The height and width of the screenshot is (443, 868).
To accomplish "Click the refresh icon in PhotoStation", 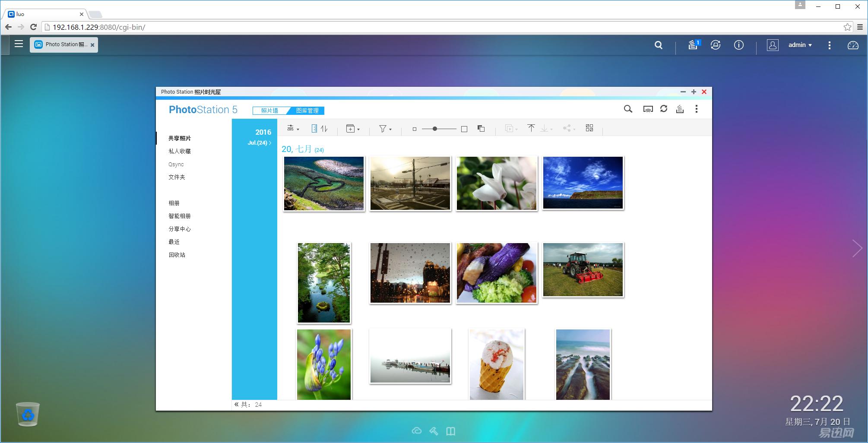I will click(x=664, y=109).
